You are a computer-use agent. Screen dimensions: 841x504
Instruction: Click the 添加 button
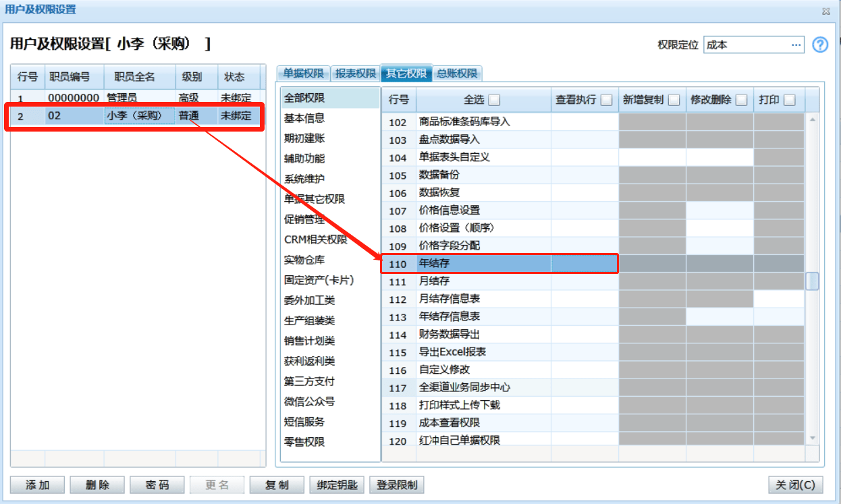point(38,485)
